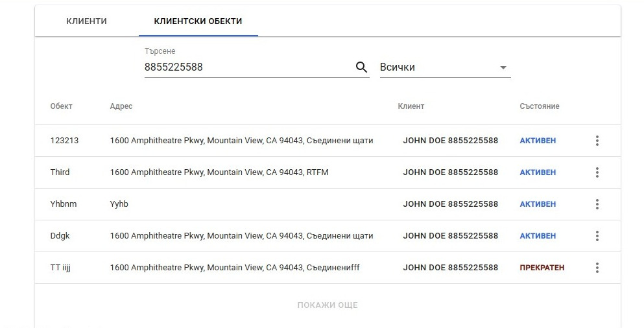Viewport: 644px width, 328px height.
Task: Switch to the КЛИЕНТИ tab
Action: pyautogui.click(x=87, y=21)
